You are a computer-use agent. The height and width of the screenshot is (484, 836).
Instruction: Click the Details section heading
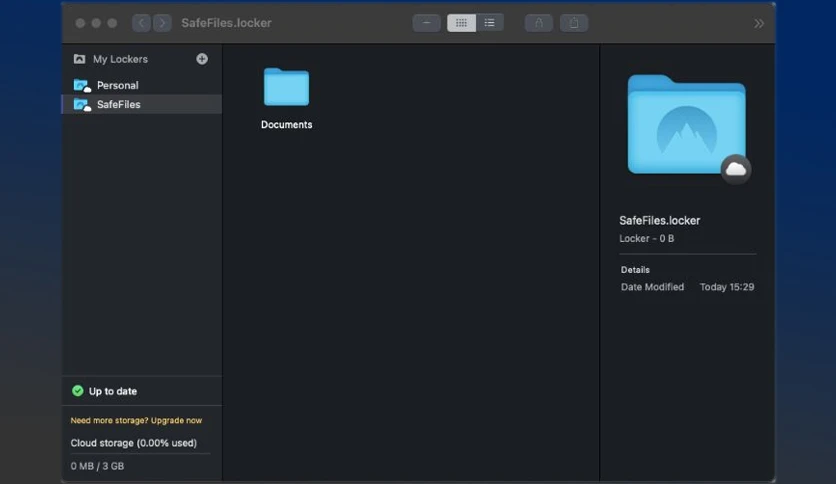[x=635, y=270]
